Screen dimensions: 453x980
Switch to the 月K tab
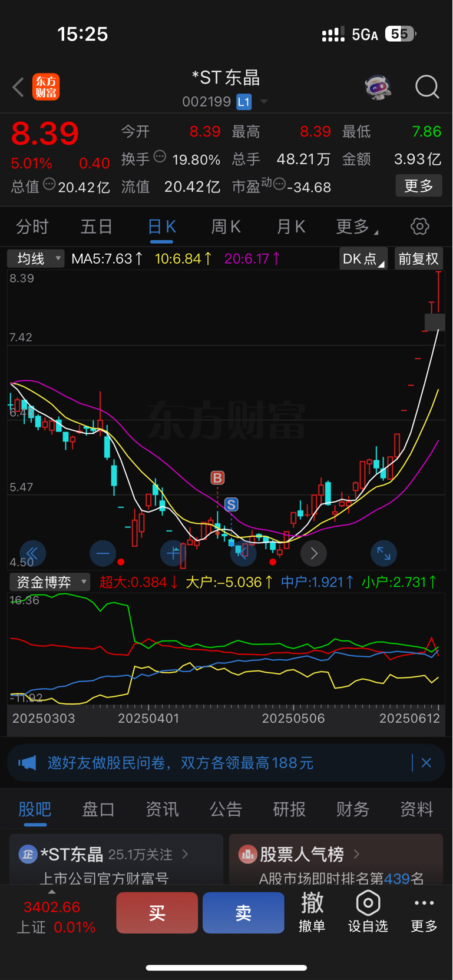point(290,227)
